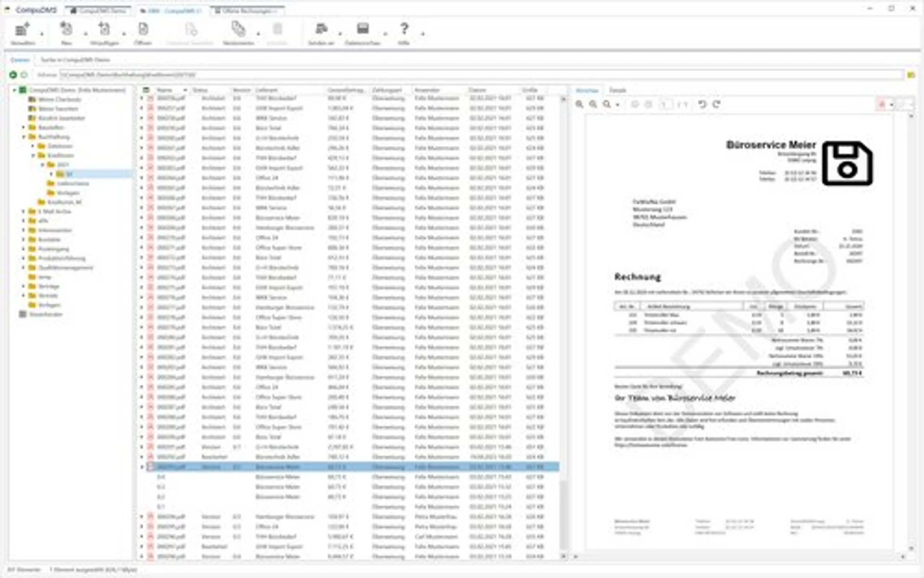Viewport: 924px width, 578px height.
Task: Click the Verwalten icon at the toolbar's far left
Action: (x=22, y=31)
